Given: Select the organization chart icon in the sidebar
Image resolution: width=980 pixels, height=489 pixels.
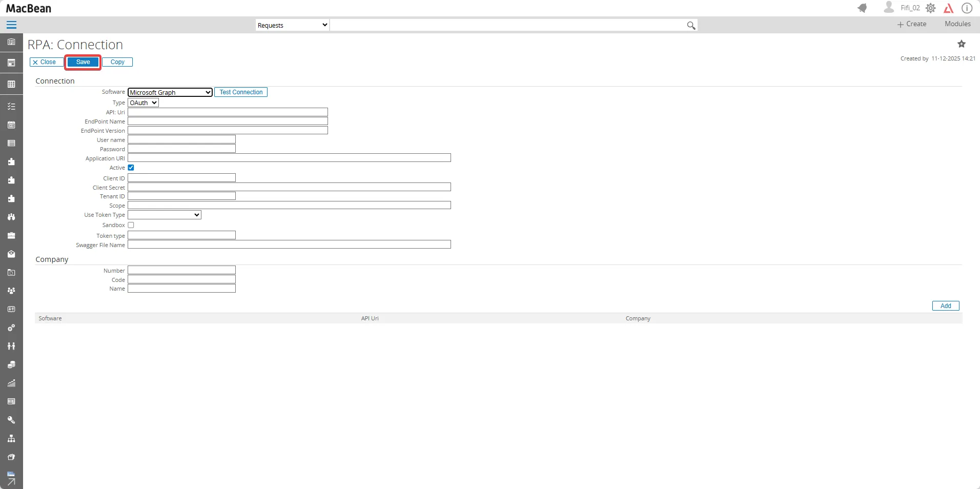Looking at the screenshot, I should click(x=11, y=438).
